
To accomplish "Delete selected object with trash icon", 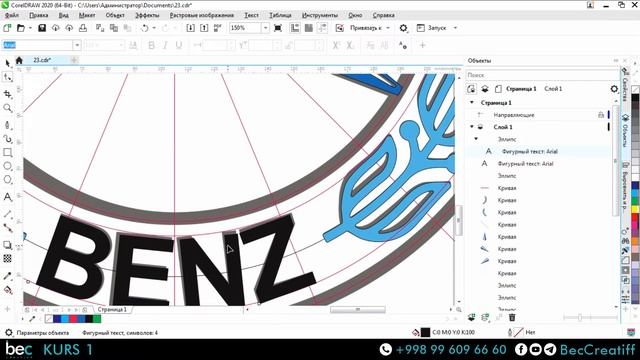I will 512,317.
